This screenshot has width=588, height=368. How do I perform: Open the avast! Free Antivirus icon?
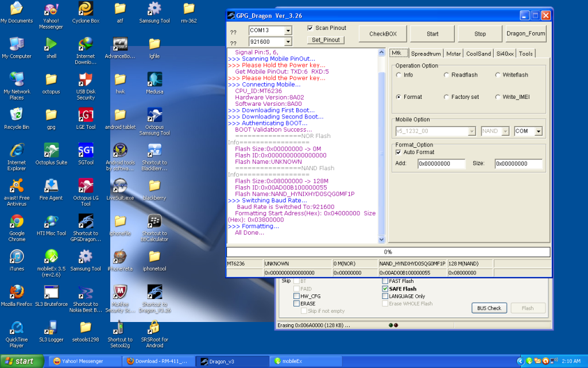click(x=17, y=192)
